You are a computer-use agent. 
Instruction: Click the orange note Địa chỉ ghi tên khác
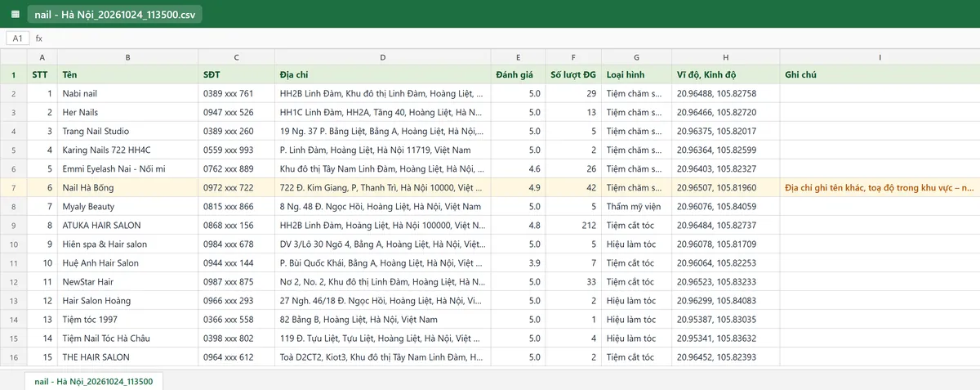pos(880,188)
